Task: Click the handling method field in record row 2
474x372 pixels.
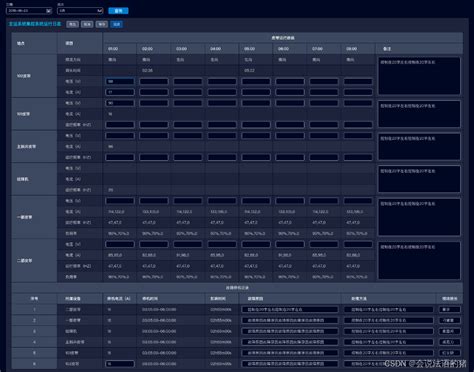Action: coord(389,320)
